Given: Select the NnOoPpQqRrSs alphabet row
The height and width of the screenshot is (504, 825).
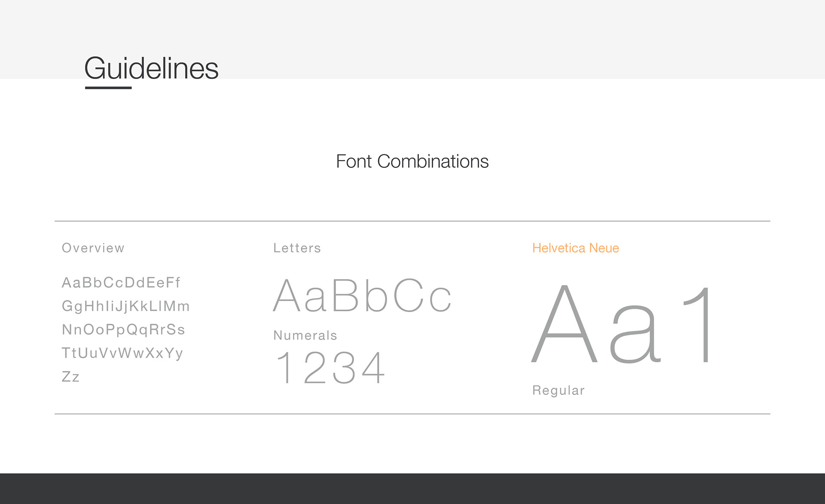Looking at the screenshot, I should click(x=123, y=330).
